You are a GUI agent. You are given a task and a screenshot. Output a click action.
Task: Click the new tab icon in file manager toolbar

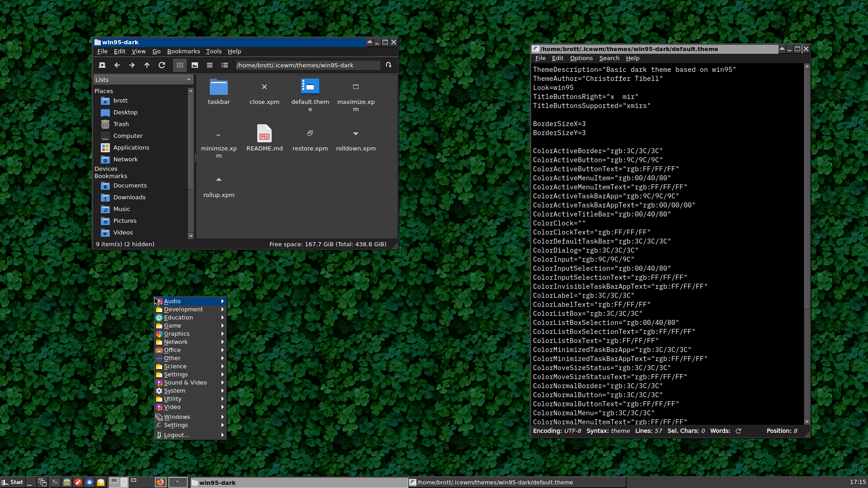click(x=102, y=65)
